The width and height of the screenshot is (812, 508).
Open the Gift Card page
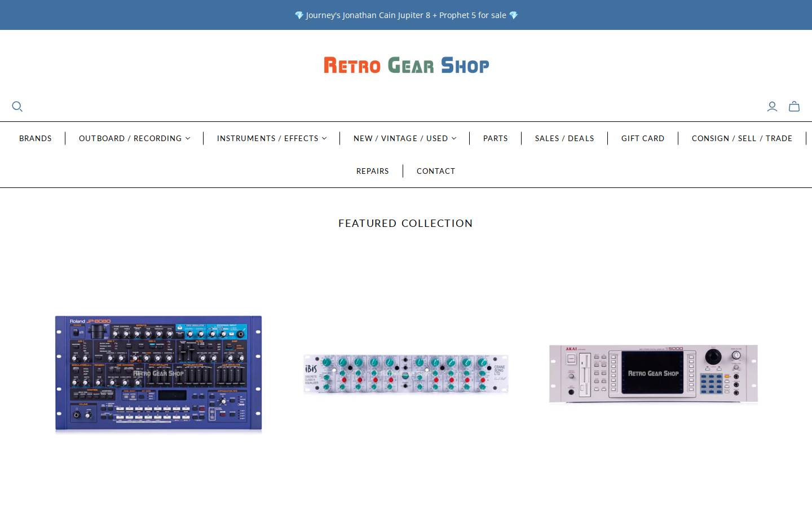click(643, 138)
